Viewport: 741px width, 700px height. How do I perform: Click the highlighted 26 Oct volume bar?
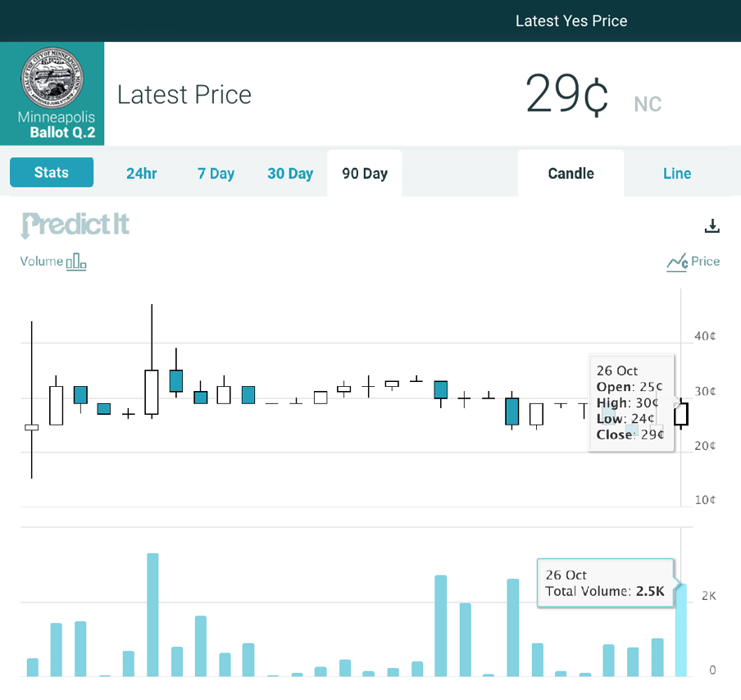(x=680, y=630)
